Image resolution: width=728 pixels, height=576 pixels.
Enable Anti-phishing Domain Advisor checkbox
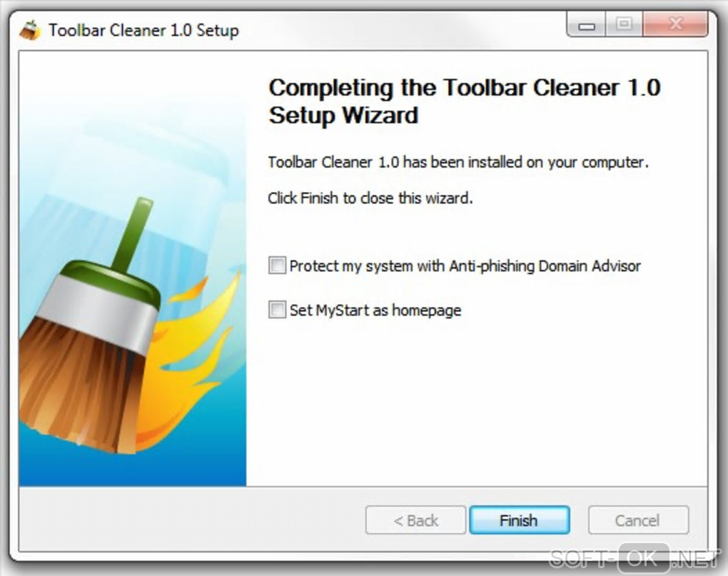tap(277, 266)
